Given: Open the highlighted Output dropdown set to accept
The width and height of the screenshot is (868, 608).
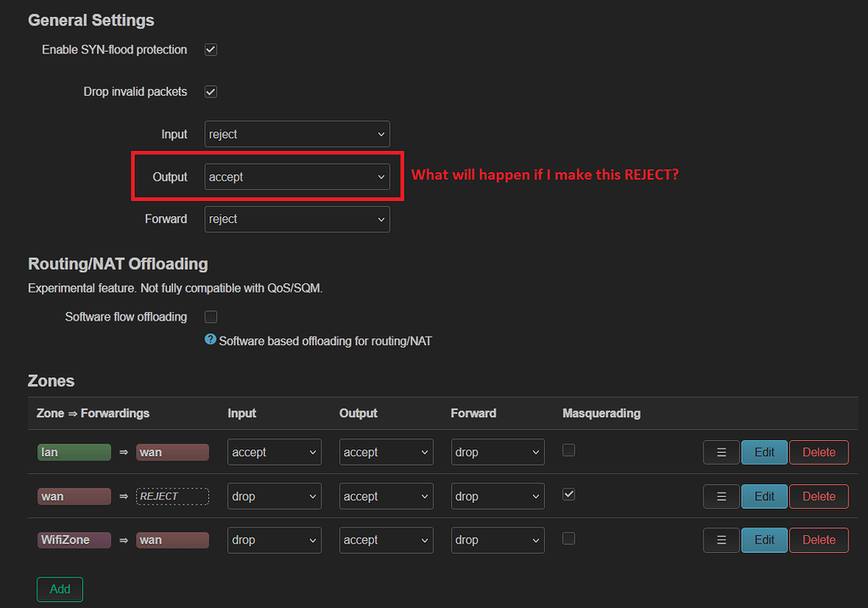Looking at the screenshot, I should point(297,176).
